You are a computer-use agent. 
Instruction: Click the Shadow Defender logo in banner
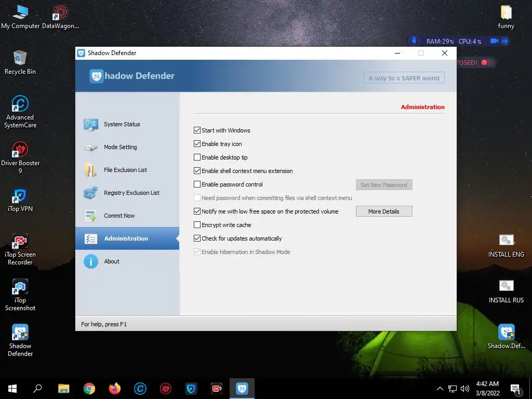click(131, 76)
